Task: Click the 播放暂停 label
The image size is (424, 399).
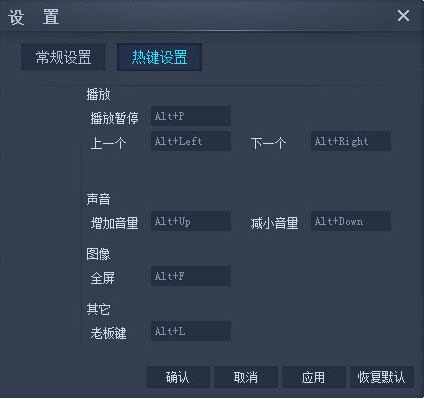Action: [x=114, y=118]
